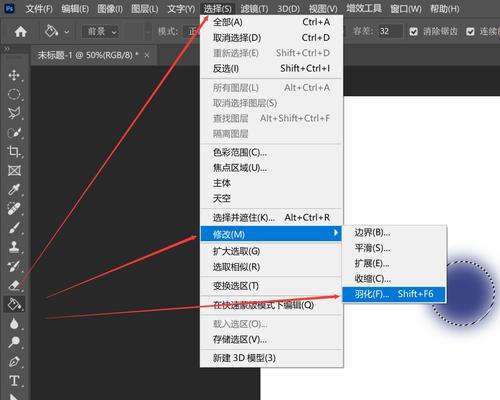Image resolution: width=500 pixels, height=400 pixels.
Task: Open the 图像(I) menu
Action: (110, 9)
